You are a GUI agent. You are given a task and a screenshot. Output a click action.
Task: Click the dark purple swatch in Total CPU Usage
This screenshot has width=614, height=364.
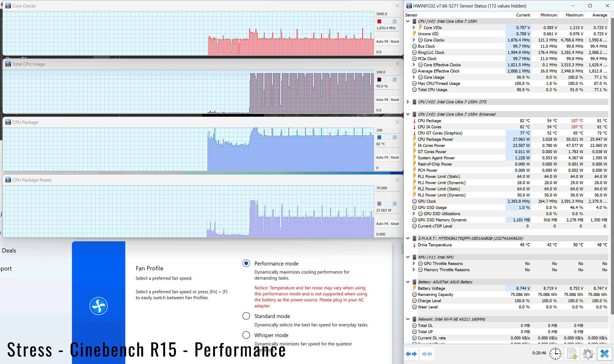(379, 80)
